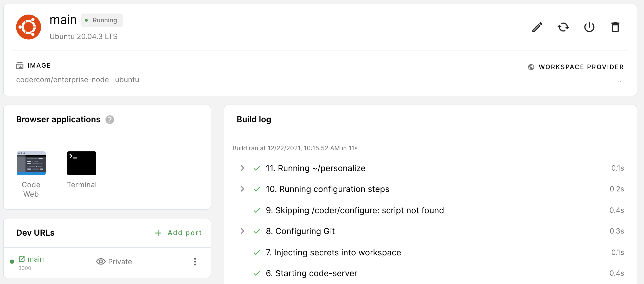This screenshot has width=644, height=284.
Task: Click the checkmark beside Configuring Git step
Action: point(257,231)
